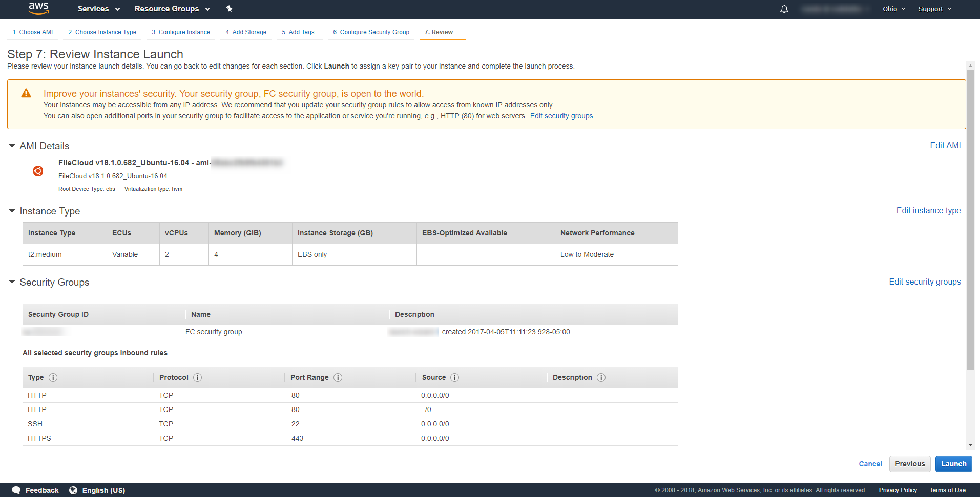Open the notifications bell icon
Screen dimensions: 980x497
784,9
